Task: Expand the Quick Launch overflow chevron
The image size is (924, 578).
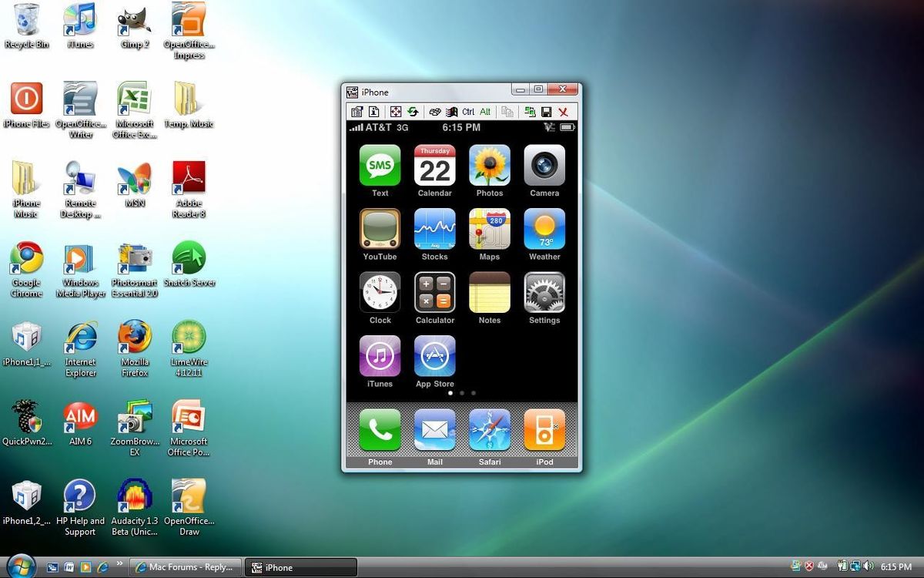Action: 119,563
